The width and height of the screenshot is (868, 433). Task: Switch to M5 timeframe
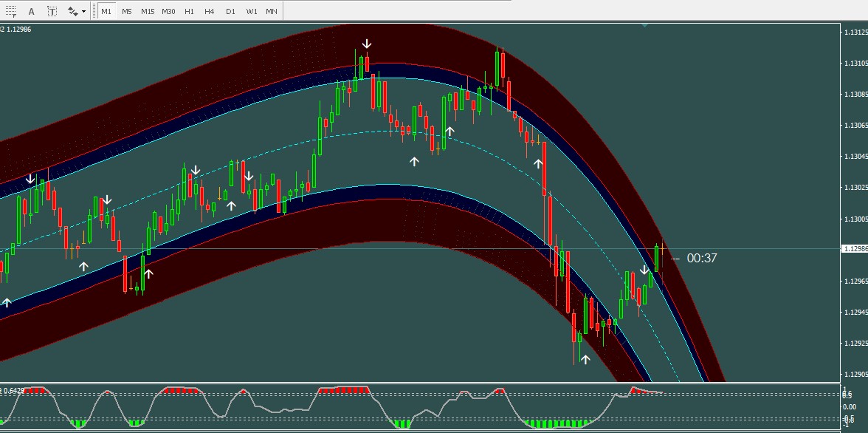click(x=127, y=11)
